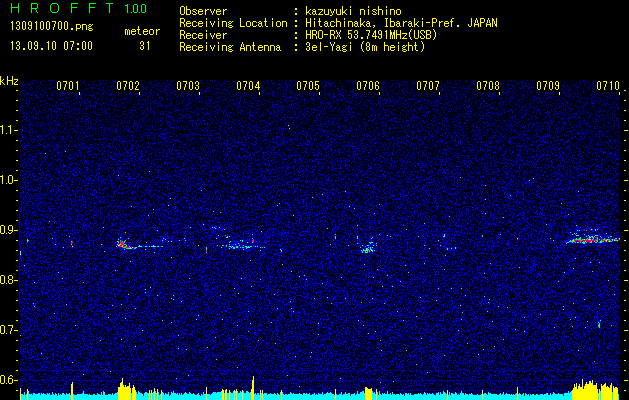Click the yellow power bars below 0710

[595, 390]
